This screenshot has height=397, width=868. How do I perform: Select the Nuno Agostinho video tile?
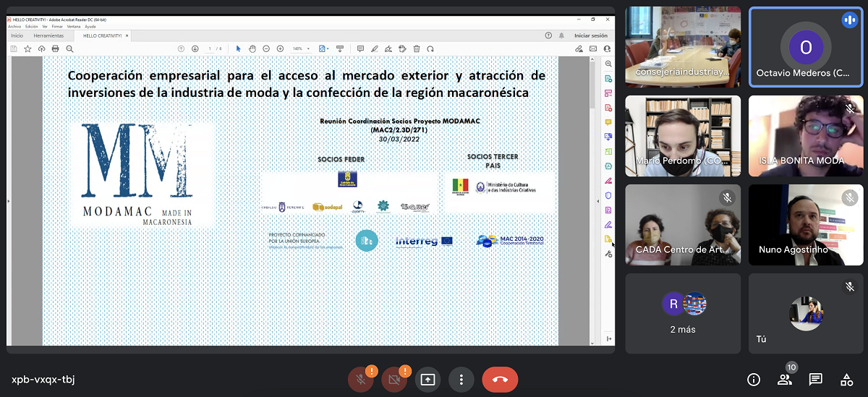point(806,225)
